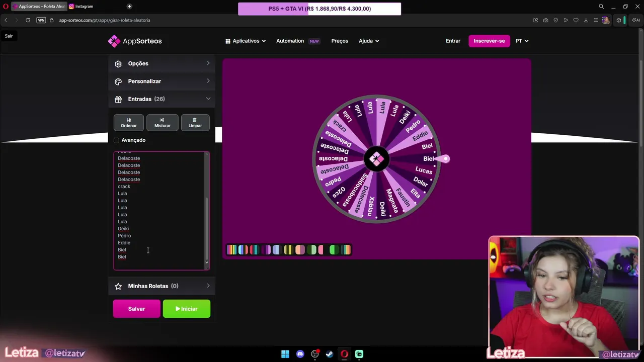Viewport: 644px width, 362px height.
Task: Go to AppSorteos home via logo
Action: click(135, 41)
